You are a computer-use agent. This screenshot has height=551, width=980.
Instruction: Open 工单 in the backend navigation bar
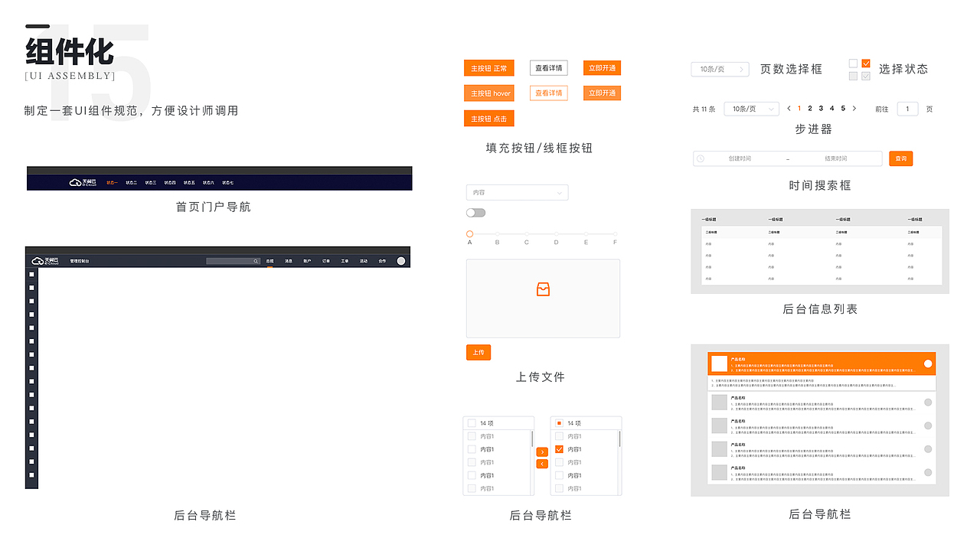(x=345, y=261)
